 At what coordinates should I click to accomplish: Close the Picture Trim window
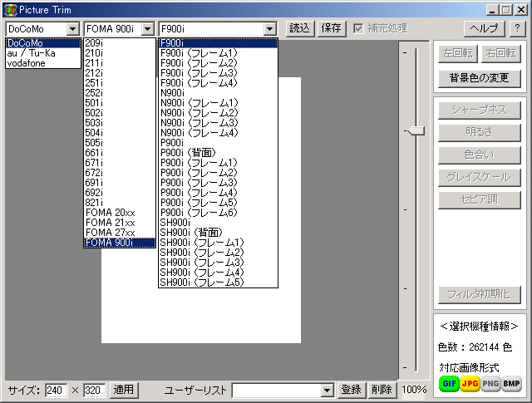tap(521, 10)
